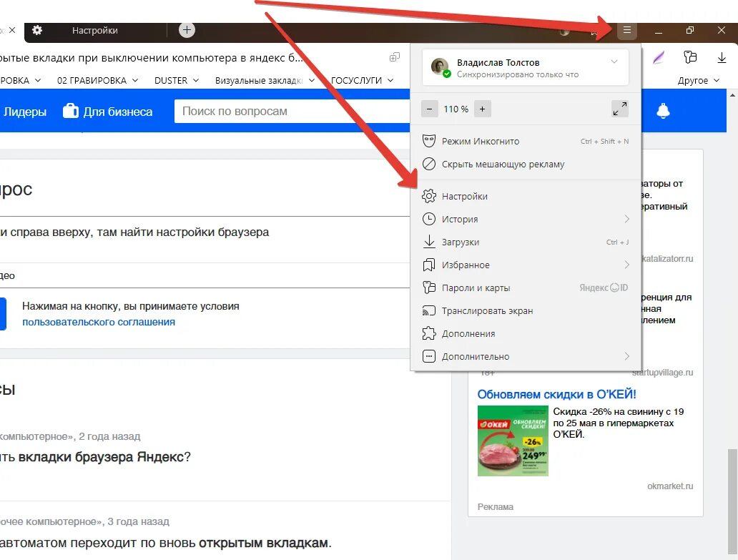
Task: Click the 110 % zoom level value
Action: point(456,109)
